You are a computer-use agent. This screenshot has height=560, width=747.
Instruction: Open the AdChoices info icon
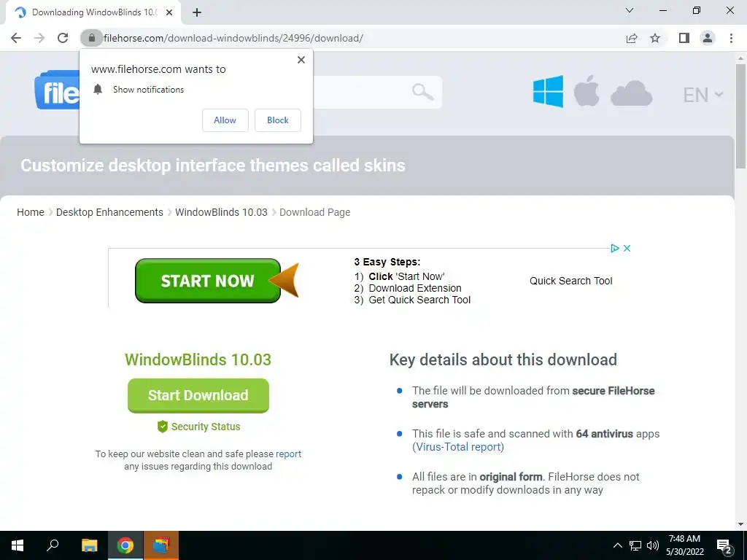(x=614, y=248)
